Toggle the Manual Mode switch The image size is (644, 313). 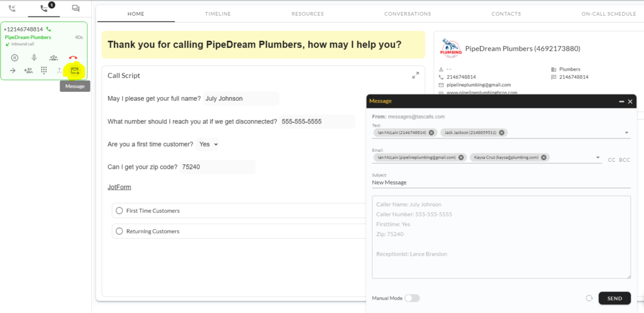tap(412, 298)
